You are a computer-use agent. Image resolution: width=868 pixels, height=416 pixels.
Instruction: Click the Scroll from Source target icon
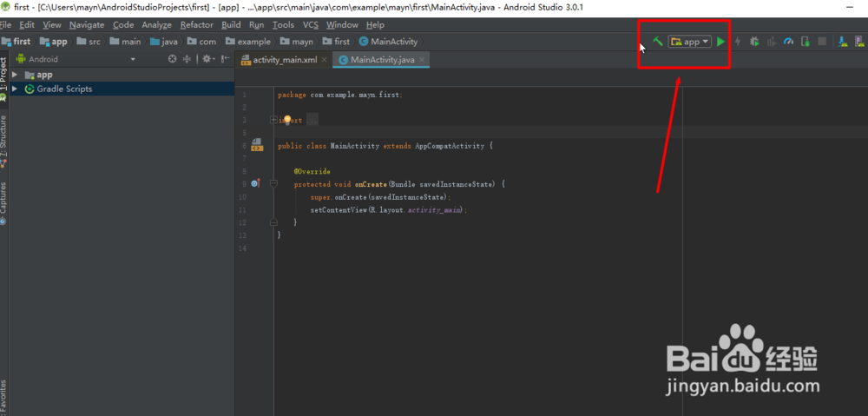coord(172,59)
